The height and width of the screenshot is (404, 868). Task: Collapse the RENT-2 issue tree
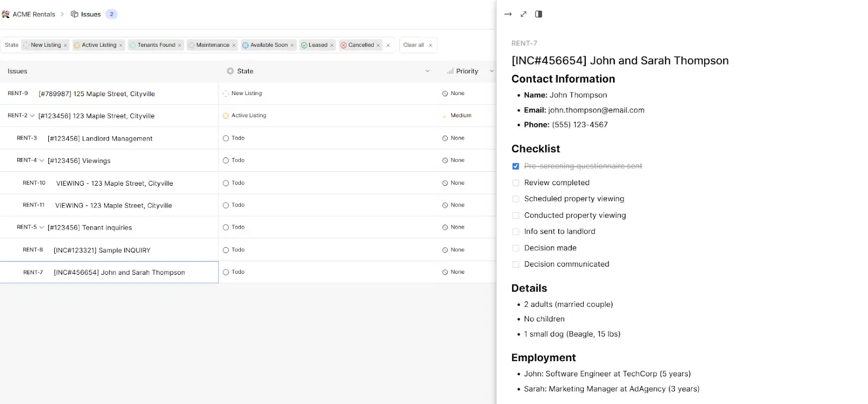click(x=32, y=116)
